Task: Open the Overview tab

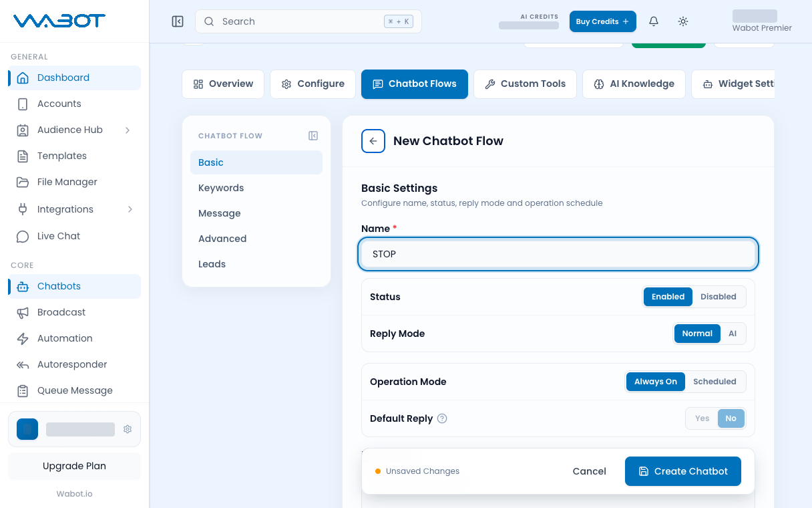Action: tap(223, 84)
